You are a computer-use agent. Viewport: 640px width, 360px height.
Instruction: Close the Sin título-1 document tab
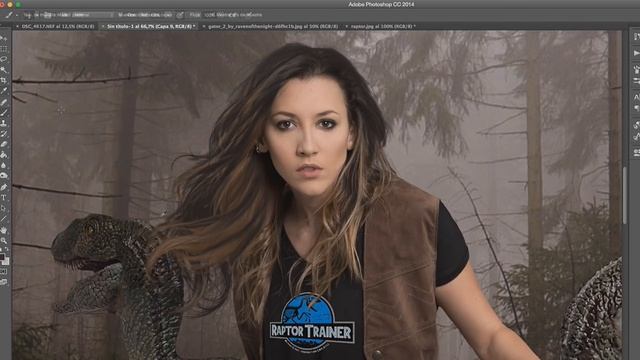click(x=103, y=26)
